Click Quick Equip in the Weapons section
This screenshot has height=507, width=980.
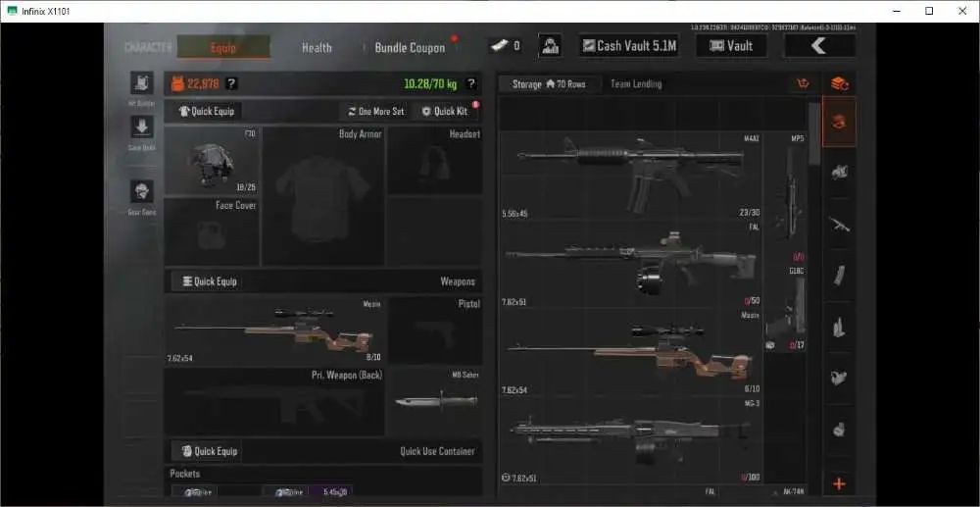(210, 281)
